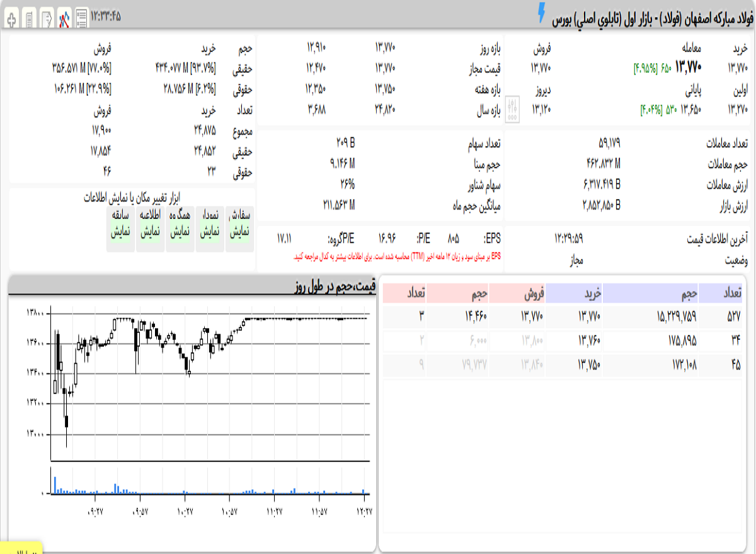Click the pink فروش order book column header
756x554 pixels.
517,293
